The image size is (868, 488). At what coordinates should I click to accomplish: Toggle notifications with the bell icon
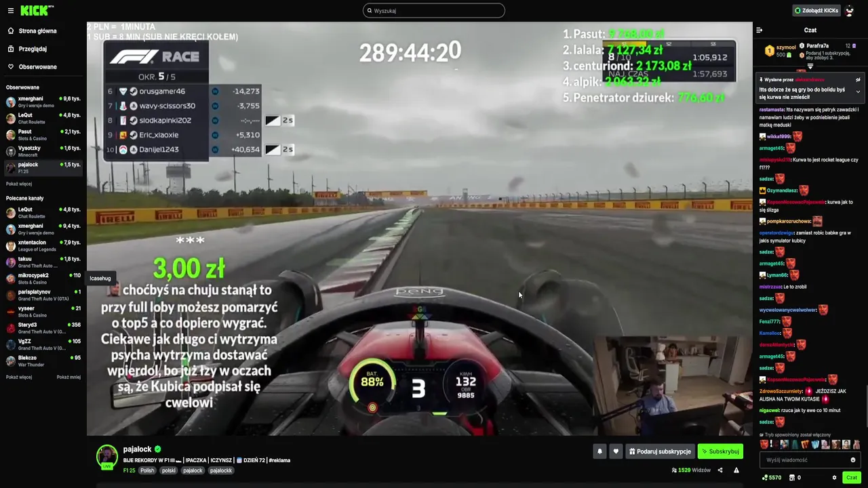[x=599, y=451]
